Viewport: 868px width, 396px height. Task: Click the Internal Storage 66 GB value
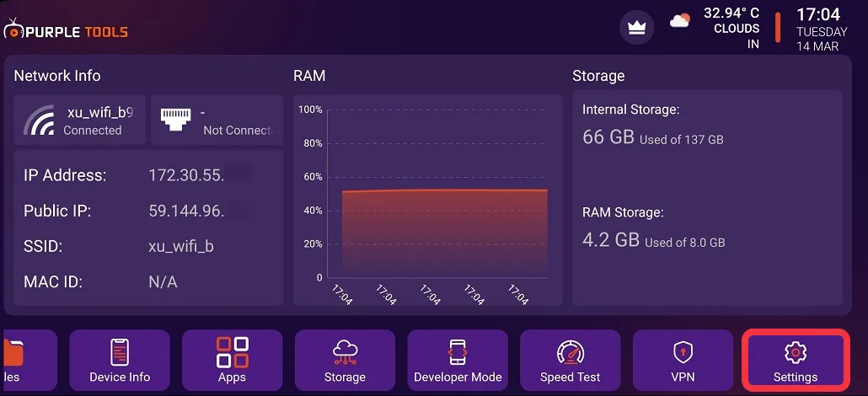[x=608, y=136]
